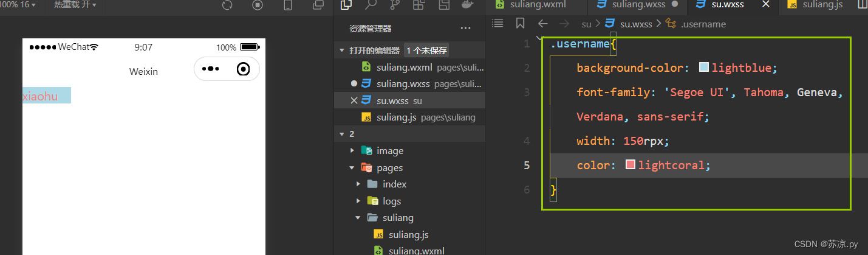Click the lightblue color swatch
This screenshot has width=868, height=255.
704,68
